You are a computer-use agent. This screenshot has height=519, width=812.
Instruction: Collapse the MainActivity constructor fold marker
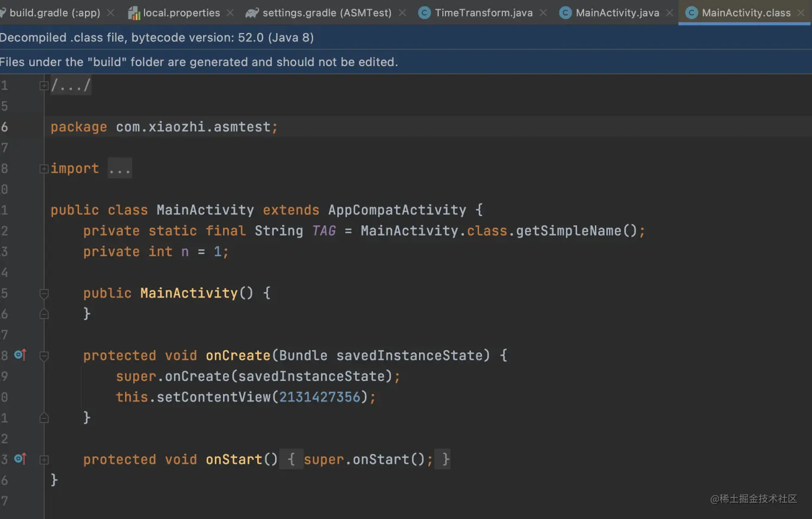44,294
